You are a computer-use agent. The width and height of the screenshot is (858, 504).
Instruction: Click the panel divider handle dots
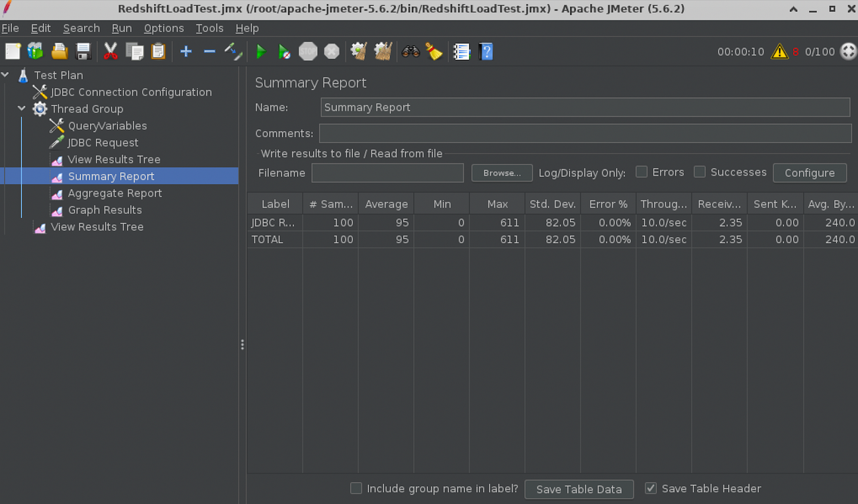tap(243, 345)
